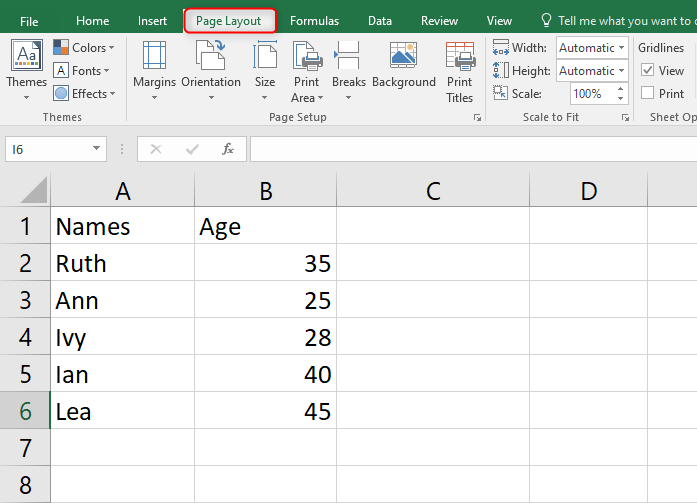This screenshot has height=503, width=697.
Task: Click the Select All corner triangle
Action: 33,190
